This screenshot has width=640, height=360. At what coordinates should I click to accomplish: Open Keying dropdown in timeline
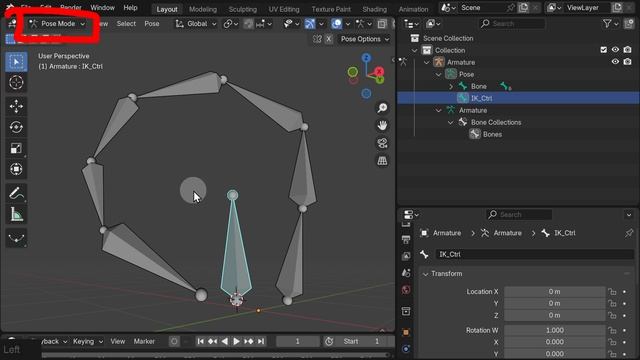[x=88, y=341]
